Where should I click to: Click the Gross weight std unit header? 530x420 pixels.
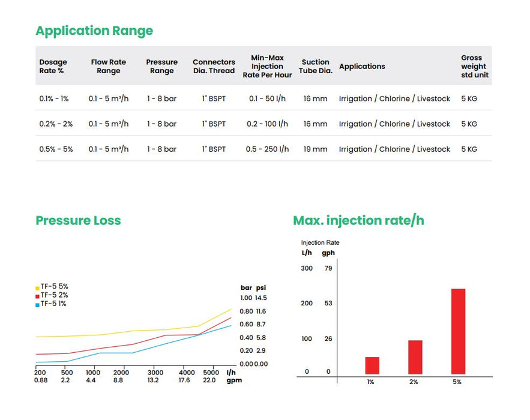click(x=474, y=67)
